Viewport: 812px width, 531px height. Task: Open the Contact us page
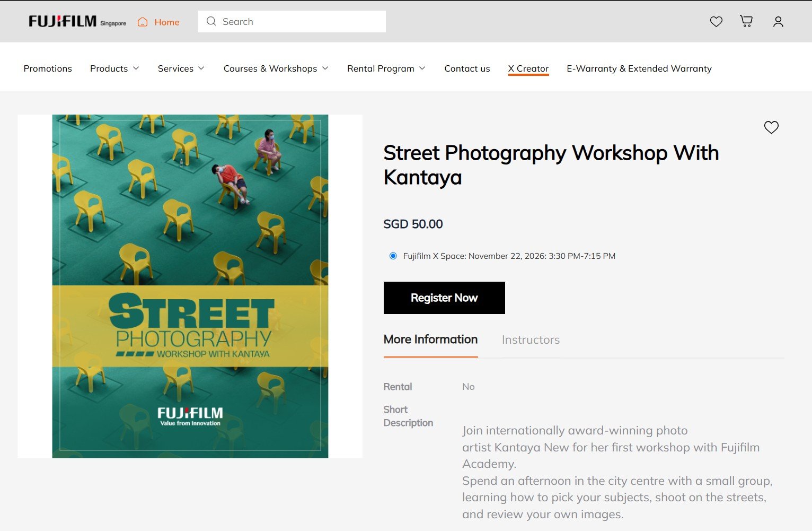pos(467,68)
